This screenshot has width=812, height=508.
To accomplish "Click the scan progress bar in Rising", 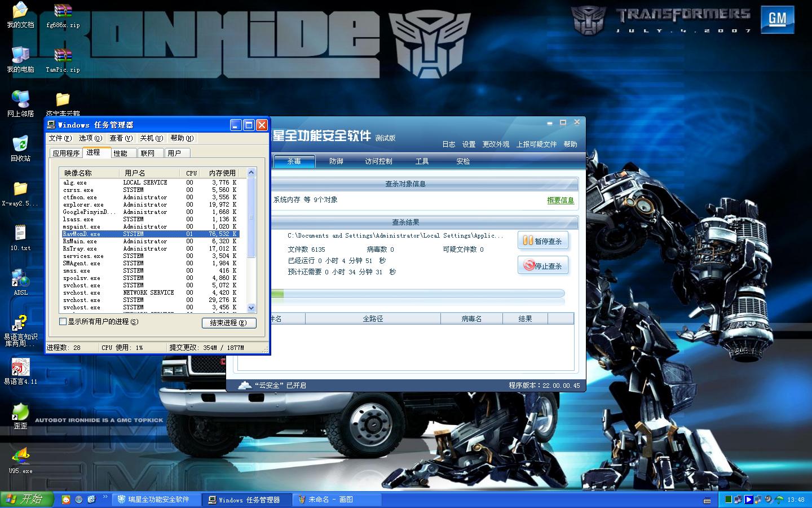I will point(417,294).
